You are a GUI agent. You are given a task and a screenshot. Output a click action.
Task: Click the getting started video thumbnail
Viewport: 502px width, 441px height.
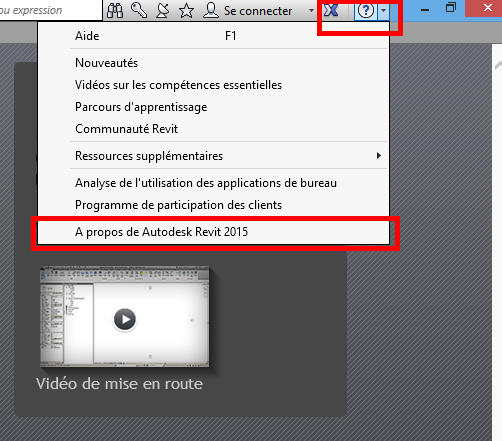tap(125, 317)
